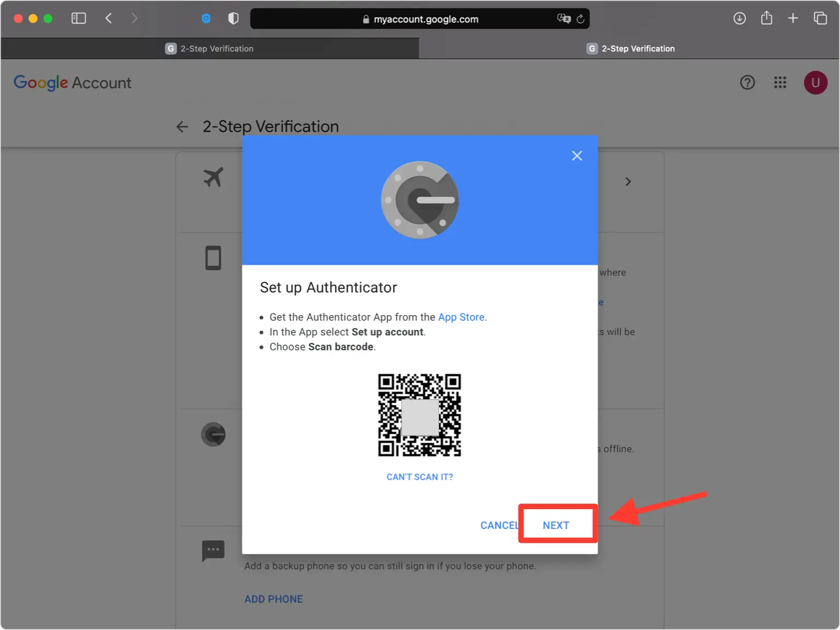840x630 pixels.
Task: Click ADD PHONE link
Action: pos(273,599)
